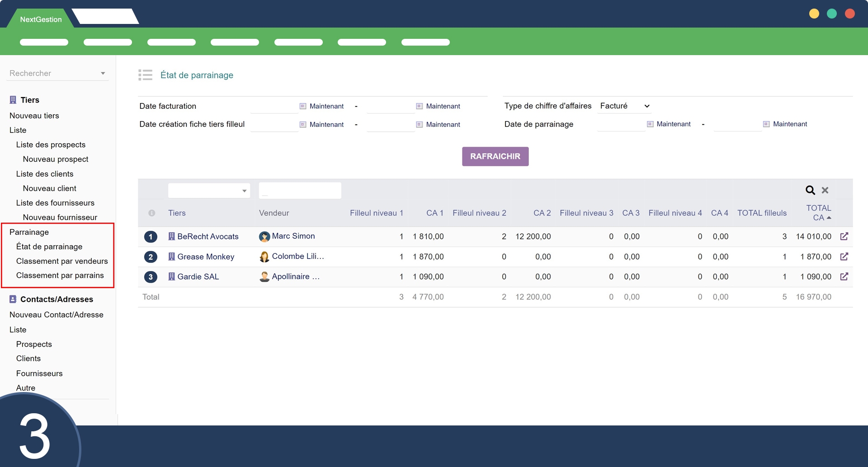Clear table filters with the X icon
This screenshot has width=868, height=467.
pyautogui.click(x=825, y=190)
